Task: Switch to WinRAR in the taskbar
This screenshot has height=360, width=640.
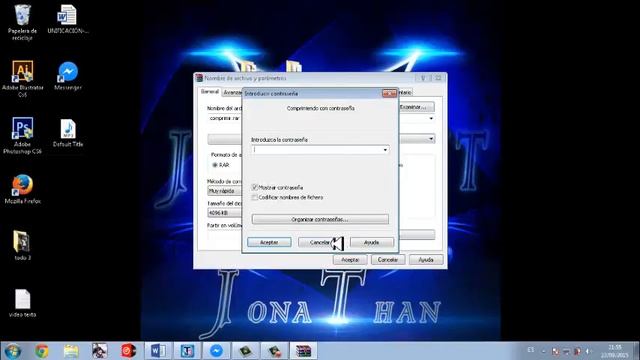Action: pos(303,351)
